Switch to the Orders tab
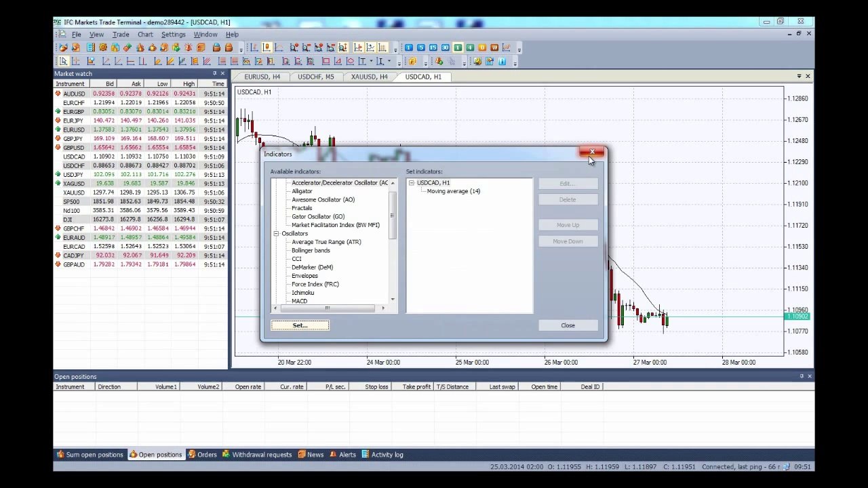868x488 pixels. [x=202, y=455]
